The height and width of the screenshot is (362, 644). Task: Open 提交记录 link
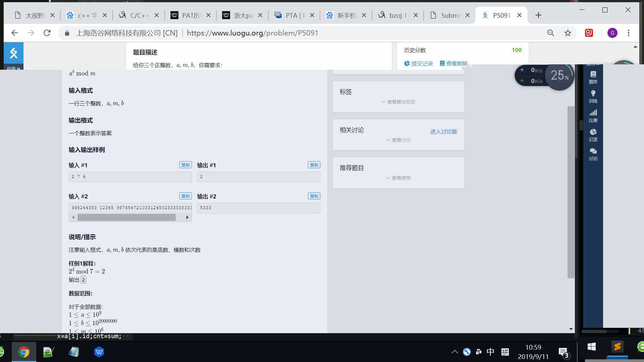pos(419,64)
